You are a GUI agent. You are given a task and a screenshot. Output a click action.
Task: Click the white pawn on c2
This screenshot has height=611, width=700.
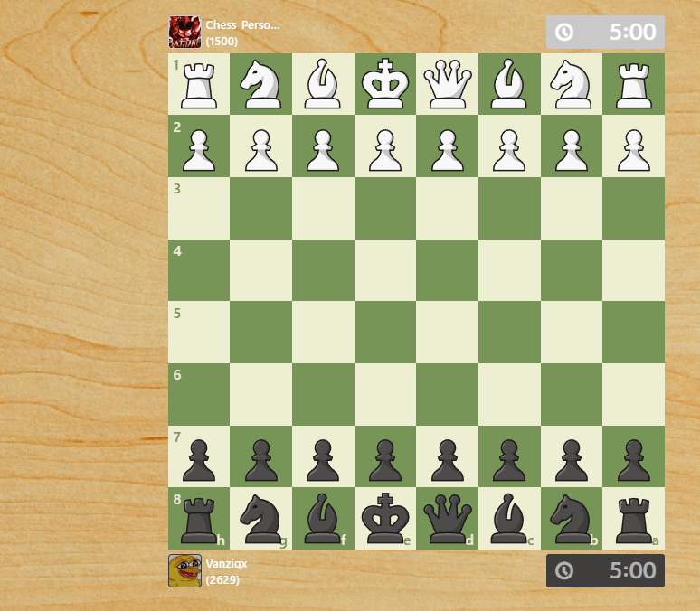(509, 150)
